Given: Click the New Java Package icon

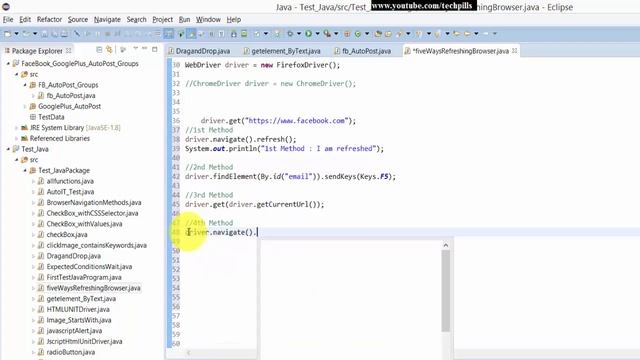Looking at the screenshot, I should pyautogui.click(x=347, y=34).
